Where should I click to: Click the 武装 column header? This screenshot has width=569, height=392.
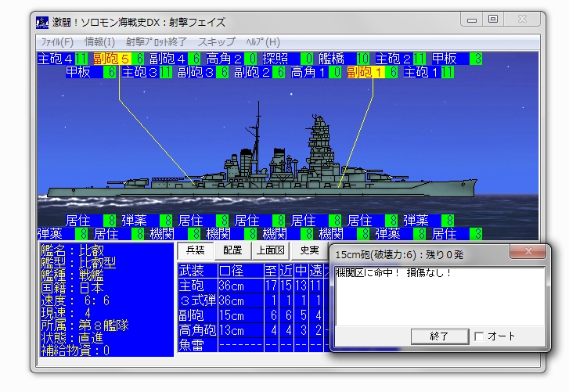(x=197, y=271)
